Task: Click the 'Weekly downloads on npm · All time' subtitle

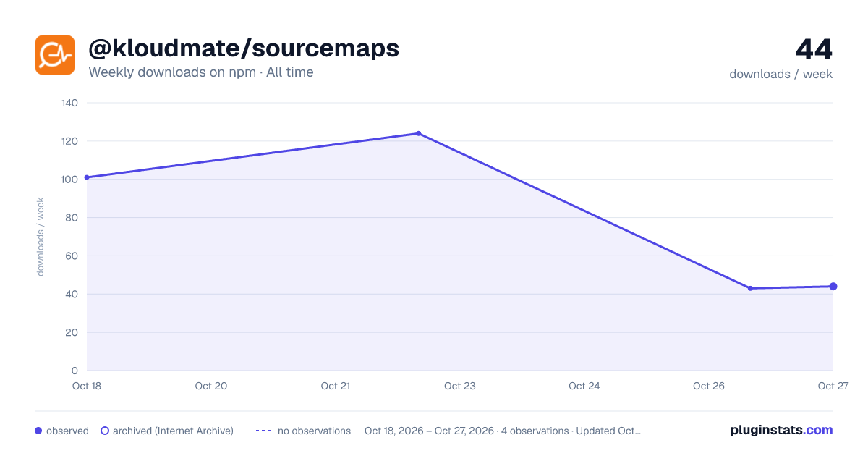Action: point(201,72)
